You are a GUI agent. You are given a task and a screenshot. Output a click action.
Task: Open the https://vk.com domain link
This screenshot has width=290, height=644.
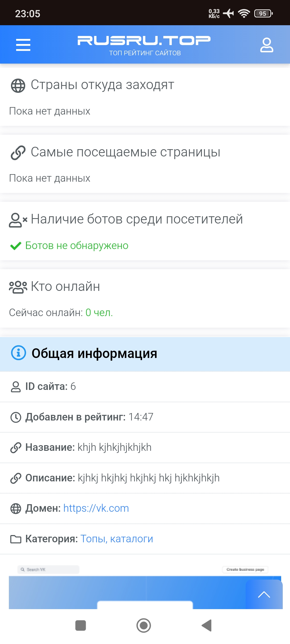click(x=96, y=508)
